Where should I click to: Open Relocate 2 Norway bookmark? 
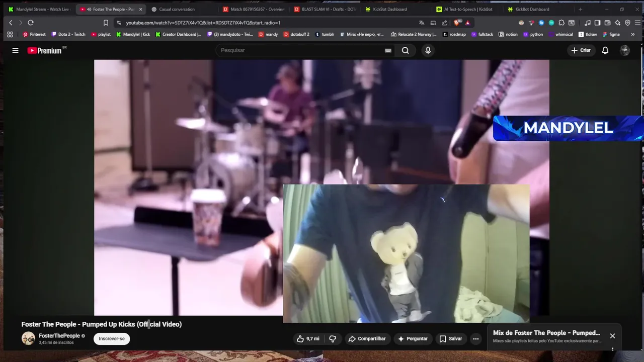point(413,34)
